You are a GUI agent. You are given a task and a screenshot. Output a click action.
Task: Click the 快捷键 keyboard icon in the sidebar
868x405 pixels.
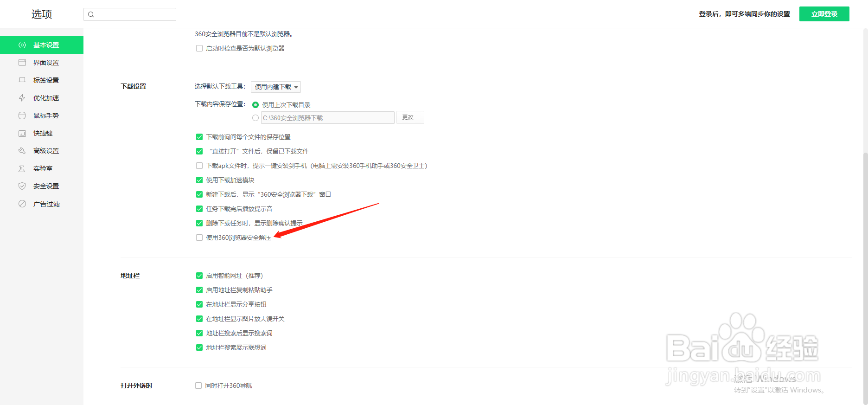point(22,133)
